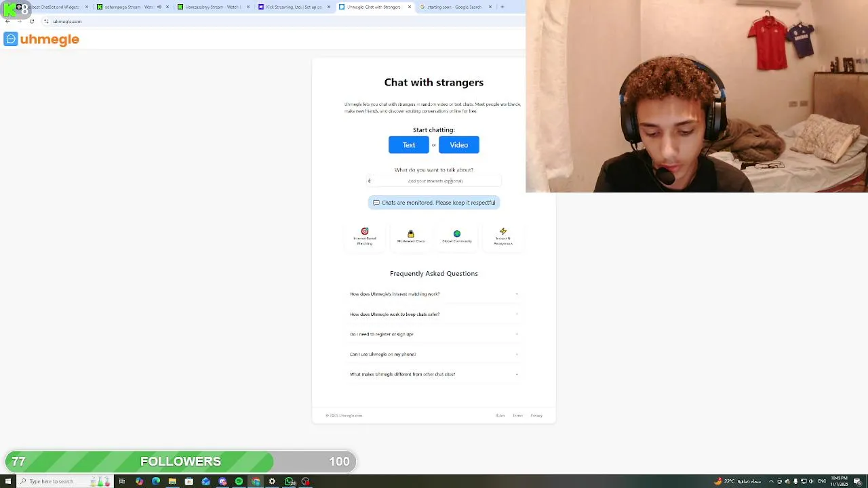Screen dimensions: 868x488
Task: Focus the interests input field
Action: pyautogui.click(x=434, y=181)
